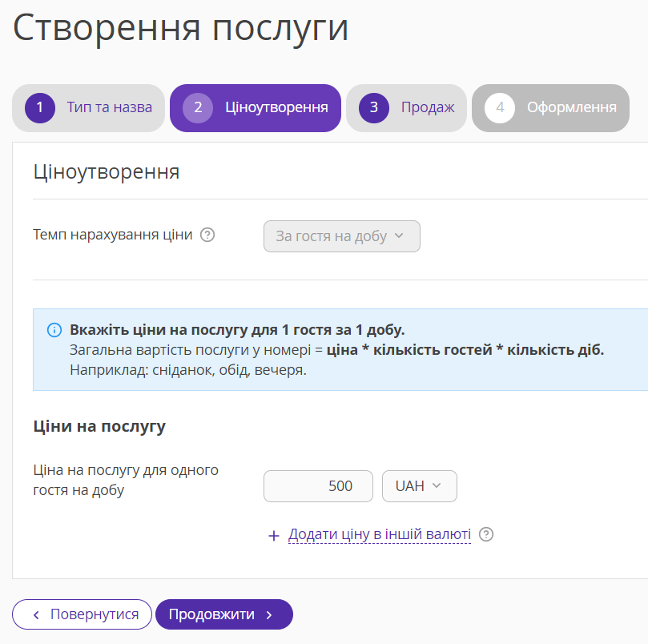Click plus icon before Додати ціну link

274,536
